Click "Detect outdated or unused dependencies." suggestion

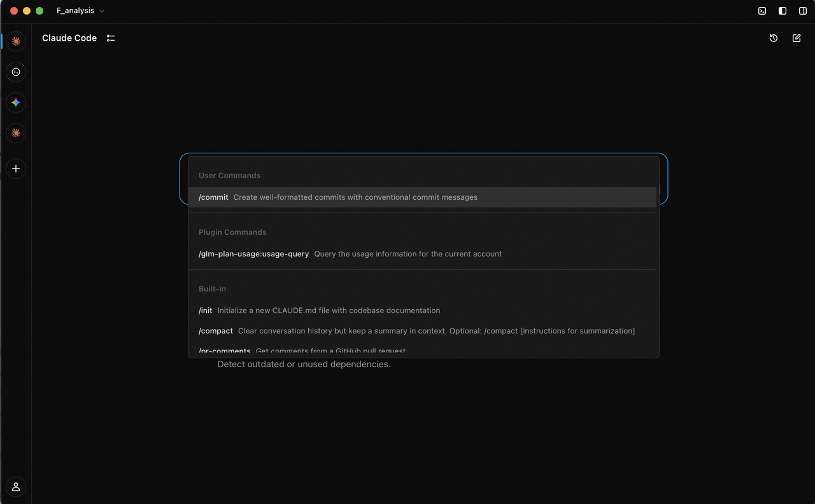pyautogui.click(x=304, y=365)
